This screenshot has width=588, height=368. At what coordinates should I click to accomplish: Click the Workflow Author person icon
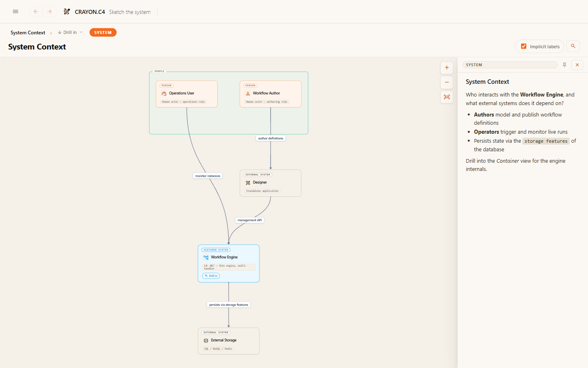(x=248, y=94)
